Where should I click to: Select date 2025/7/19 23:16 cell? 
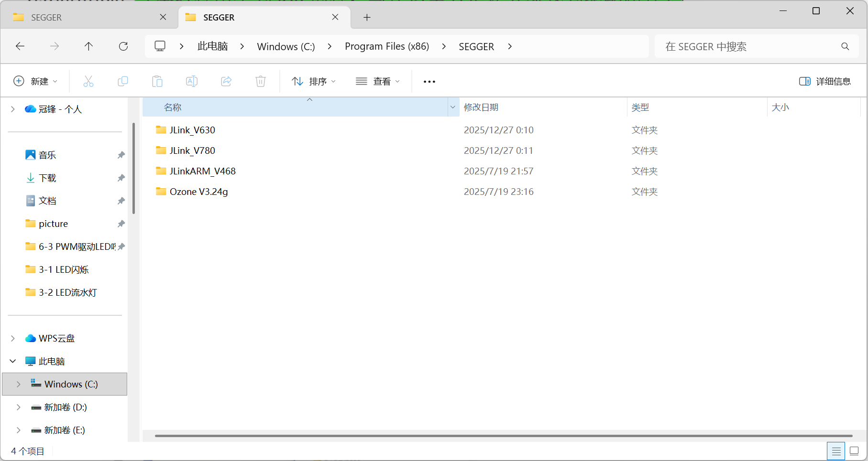click(x=499, y=192)
